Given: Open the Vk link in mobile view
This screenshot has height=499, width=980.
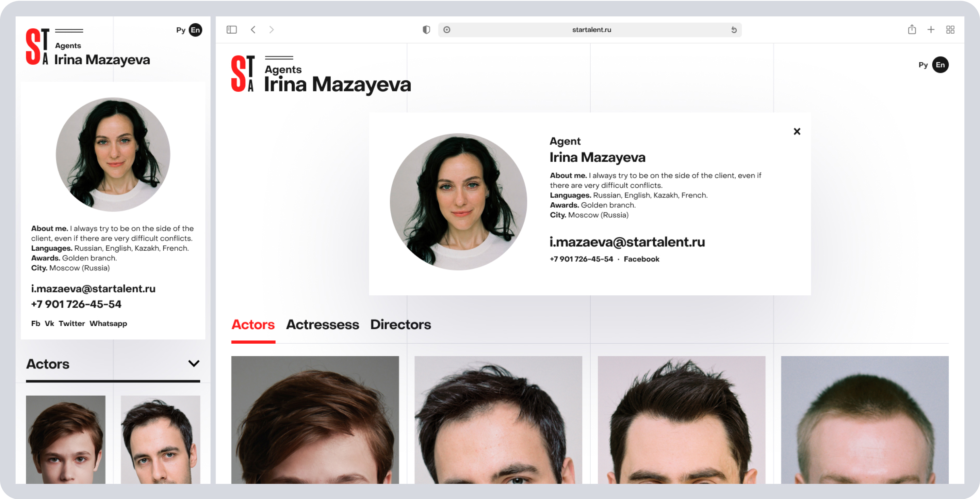Looking at the screenshot, I should 49,323.
